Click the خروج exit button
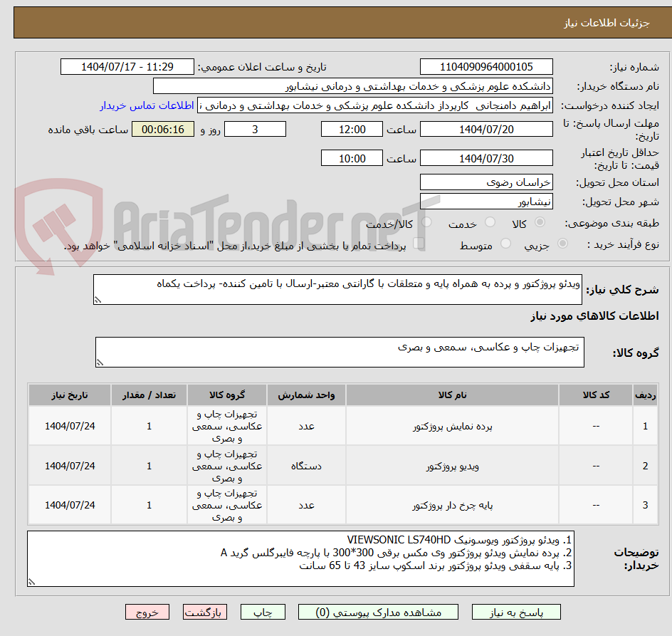This screenshot has height=636, width=672. (x=147, y=612)
